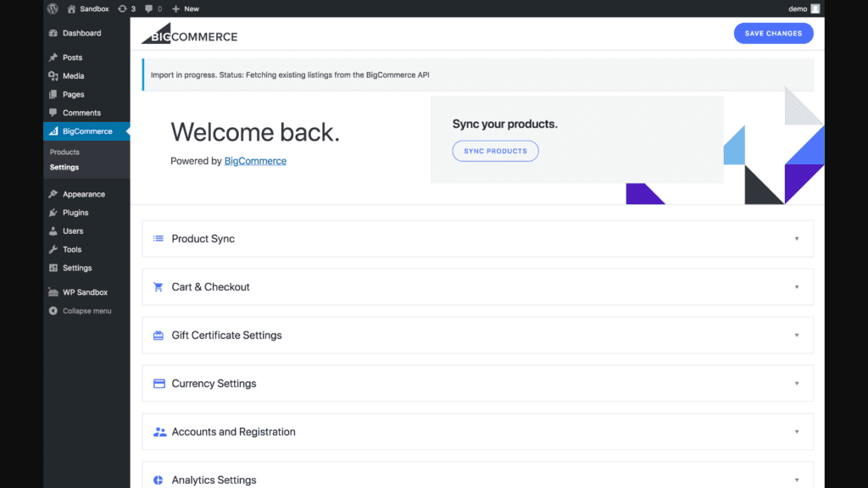The width and height of the screenshot is (868, 488).
Task: Click the WordPress logo in admin bar
Action: (53, 8)
